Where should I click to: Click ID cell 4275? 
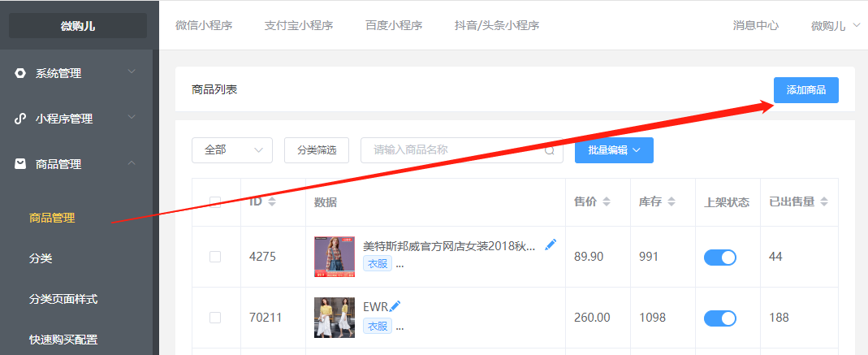(262, 257)
